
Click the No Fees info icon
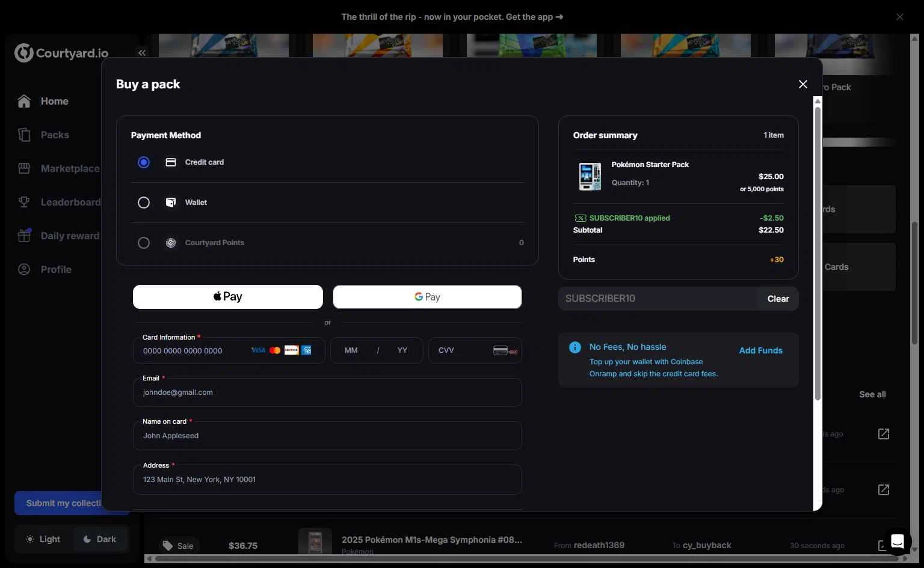pyautogui.click(x=575, y=347)
